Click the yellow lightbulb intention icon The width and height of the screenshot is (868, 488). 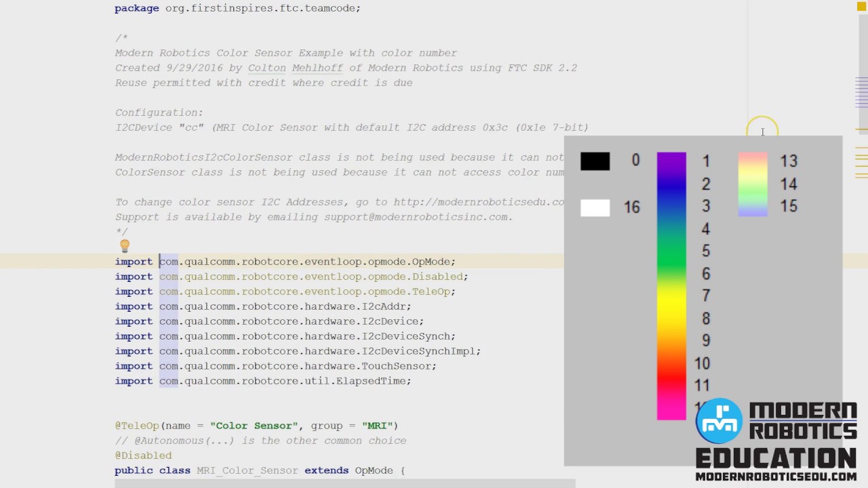(125, 246)
